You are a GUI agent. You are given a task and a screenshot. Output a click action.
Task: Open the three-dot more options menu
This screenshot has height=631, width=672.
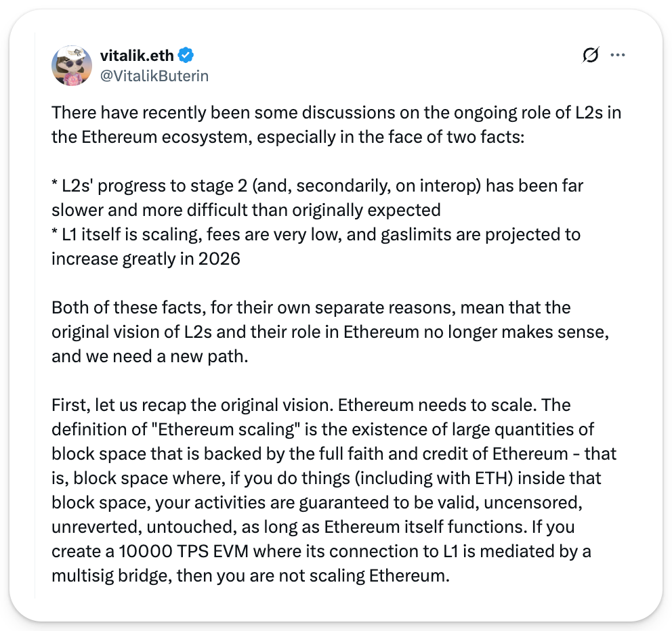(618, 56)
